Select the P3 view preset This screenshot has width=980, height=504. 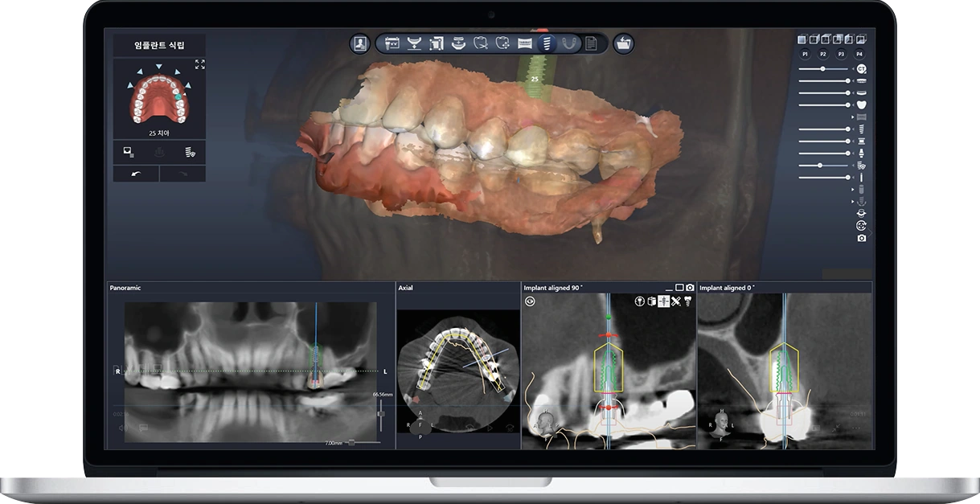(842, 54)
